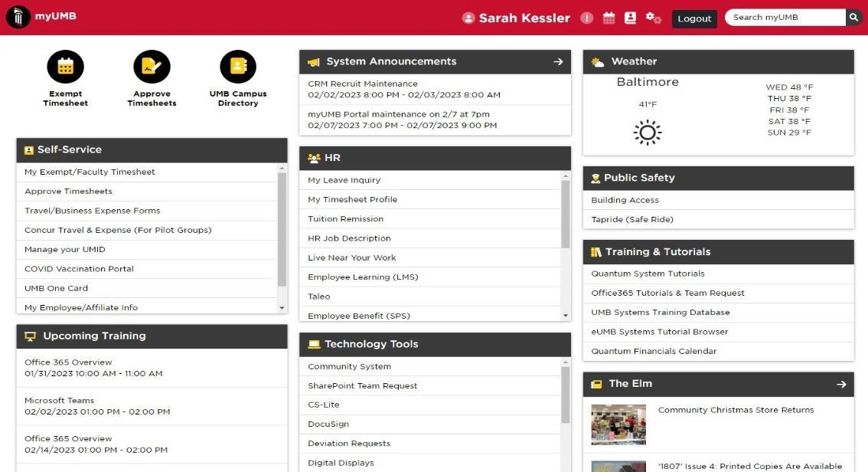
Task: Open the settings gears icon in the header
Action: point(652,17)
